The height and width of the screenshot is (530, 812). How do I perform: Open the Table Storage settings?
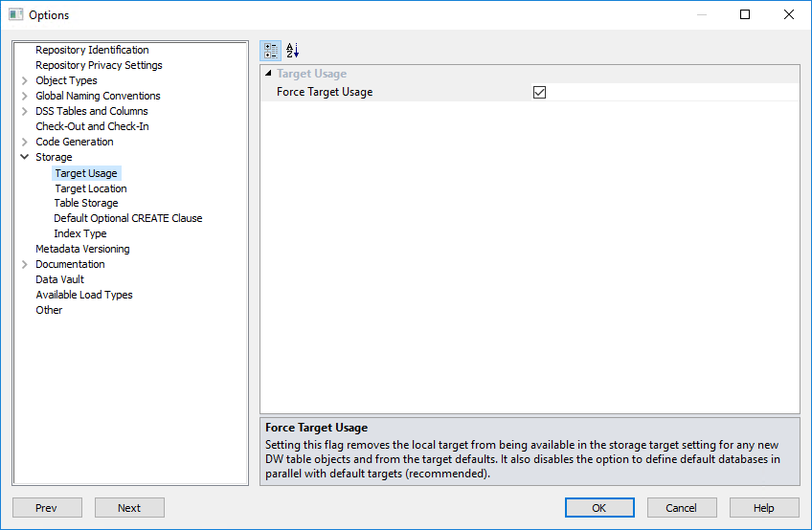pos(86,203)
